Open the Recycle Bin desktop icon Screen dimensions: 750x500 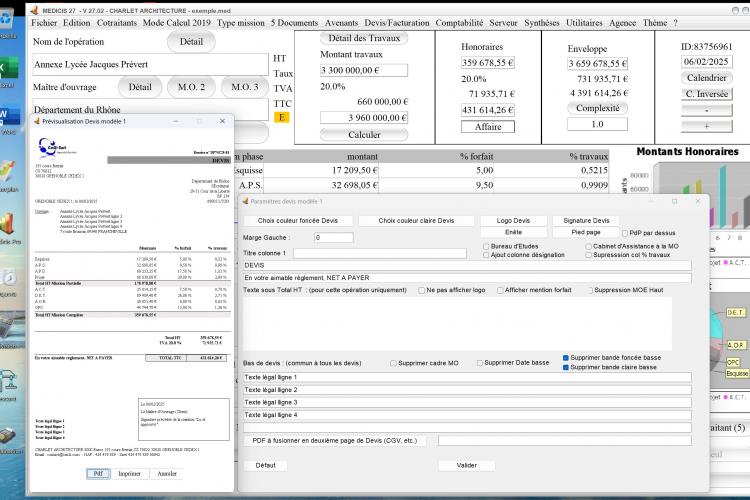(x=6, y=19)
